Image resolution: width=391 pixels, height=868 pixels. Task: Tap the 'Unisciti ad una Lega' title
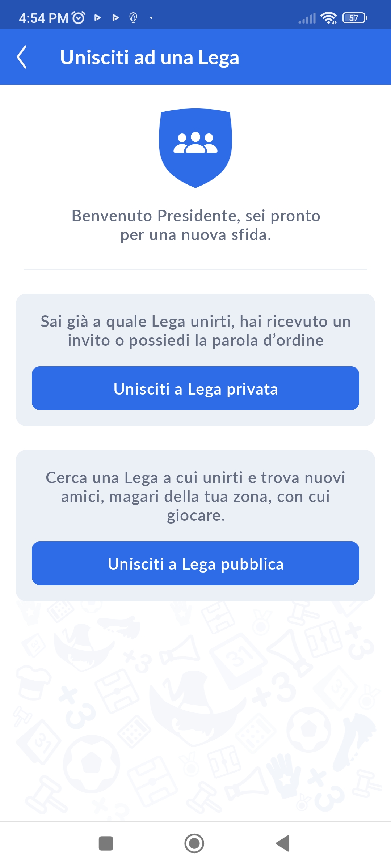coord(150,57)
